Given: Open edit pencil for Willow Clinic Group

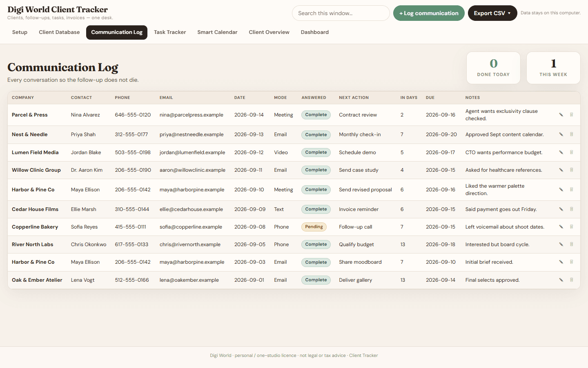Looking at the screenshot, I should [x=561, y=170].
